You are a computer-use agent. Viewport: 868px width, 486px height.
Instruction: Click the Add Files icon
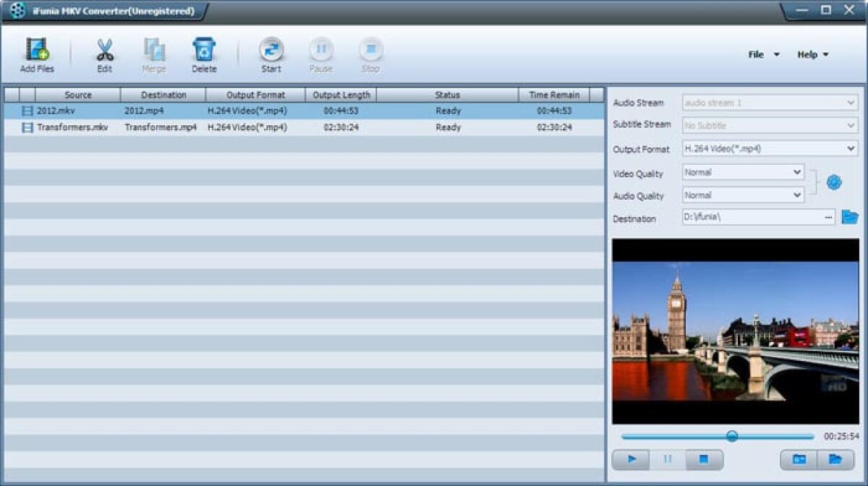point(37,51)
